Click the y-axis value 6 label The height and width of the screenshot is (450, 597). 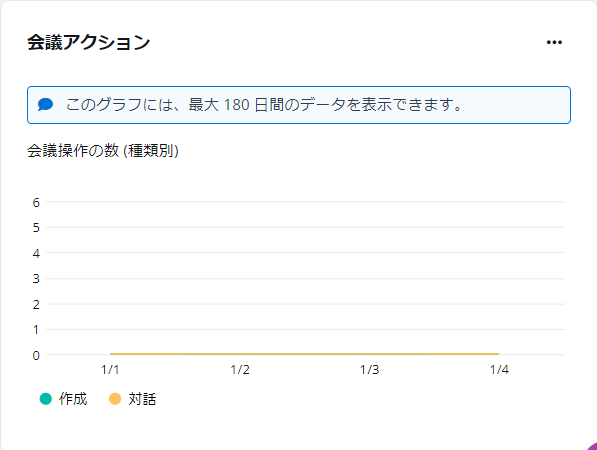tap(36, 203)
